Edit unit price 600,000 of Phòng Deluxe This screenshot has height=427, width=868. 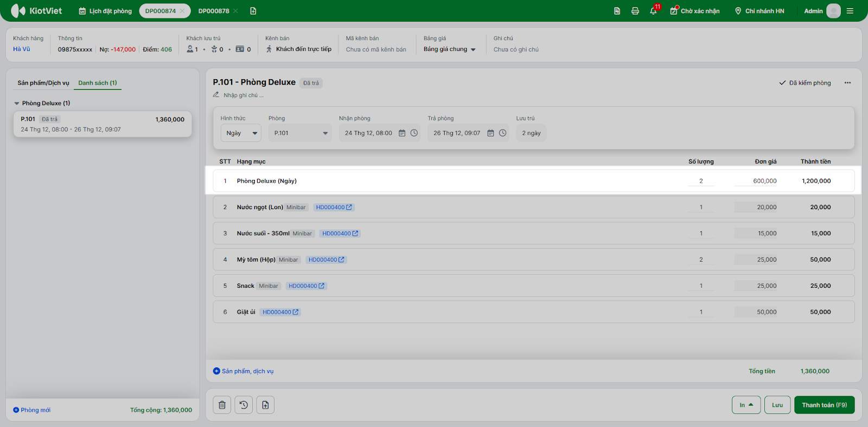756,181
